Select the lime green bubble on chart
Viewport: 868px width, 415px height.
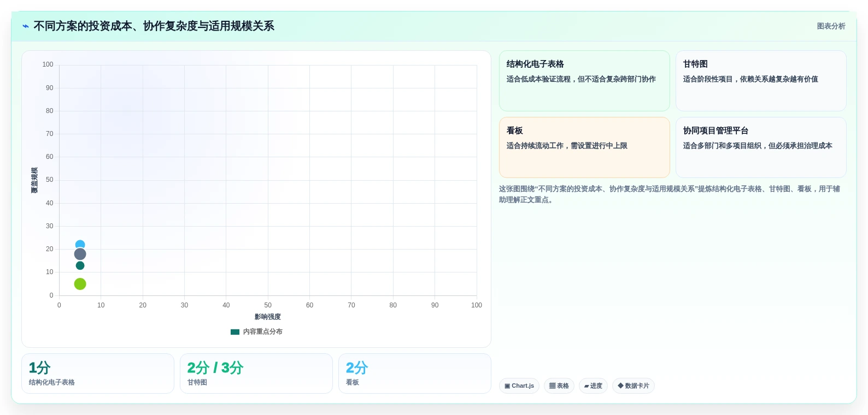(80, 284)
